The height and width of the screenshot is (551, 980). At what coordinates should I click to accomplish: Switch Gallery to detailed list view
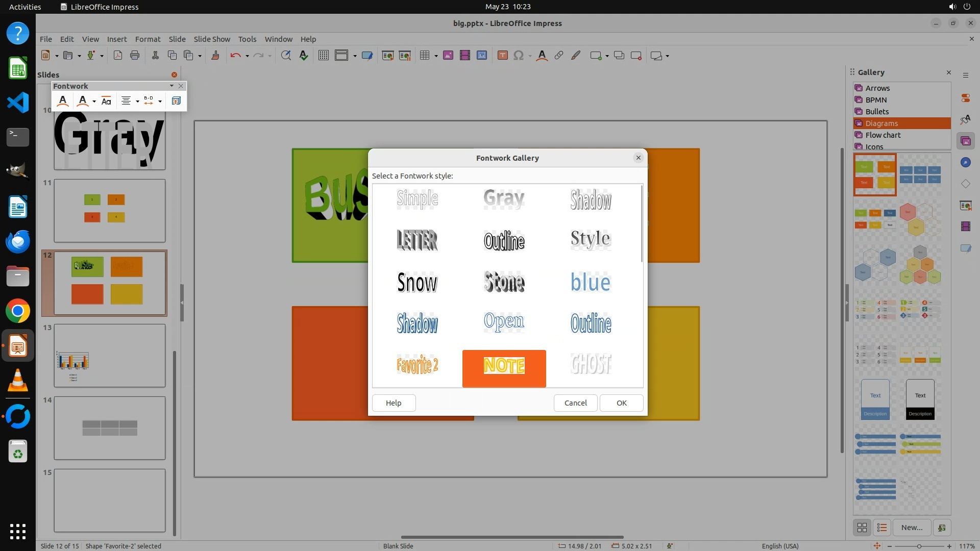point(882,528)
